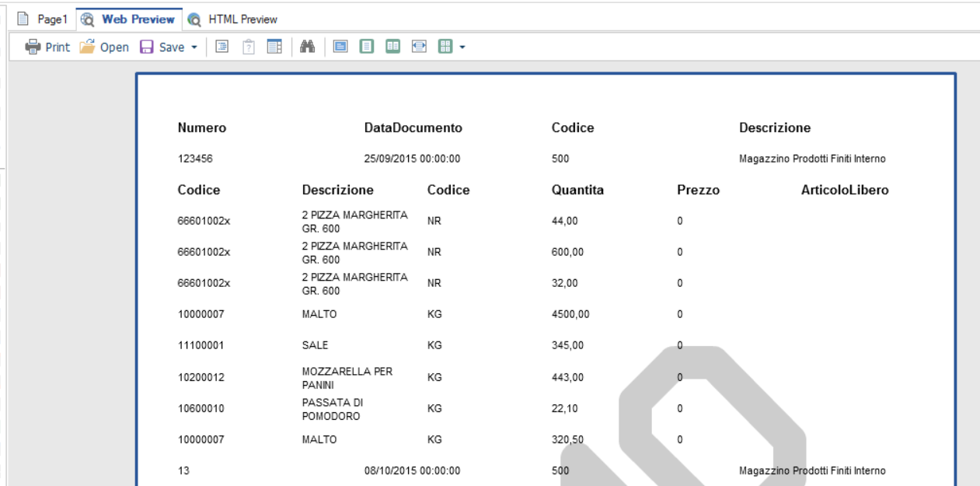Viewport: 980px width, 486px height.
Task: Click code 66601002x in the 44,00 row
Action: (204, 221)
